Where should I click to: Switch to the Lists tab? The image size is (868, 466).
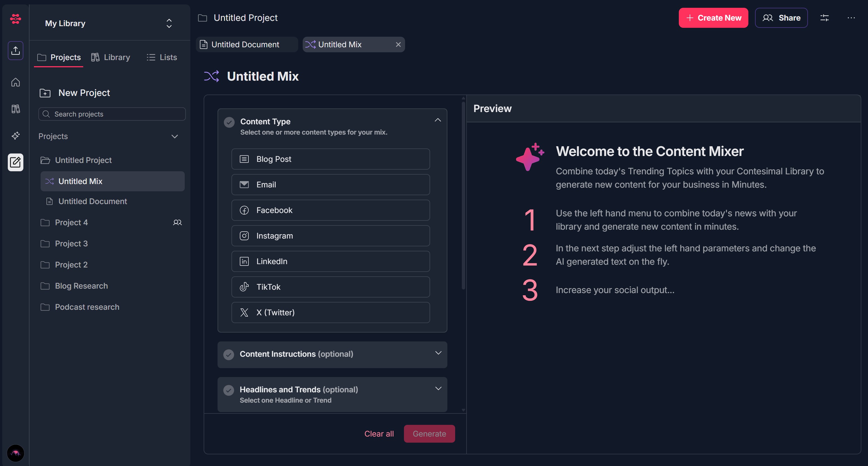pos(162,57)
